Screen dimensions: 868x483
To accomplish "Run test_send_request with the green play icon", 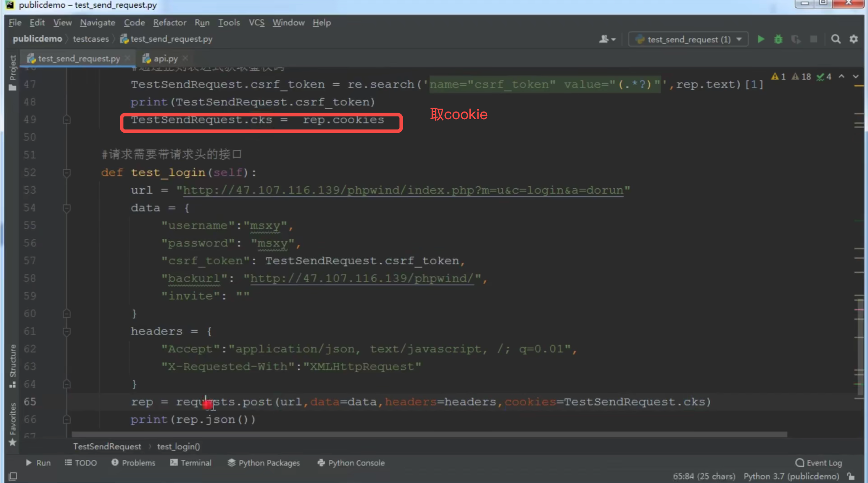I will 761,39.
